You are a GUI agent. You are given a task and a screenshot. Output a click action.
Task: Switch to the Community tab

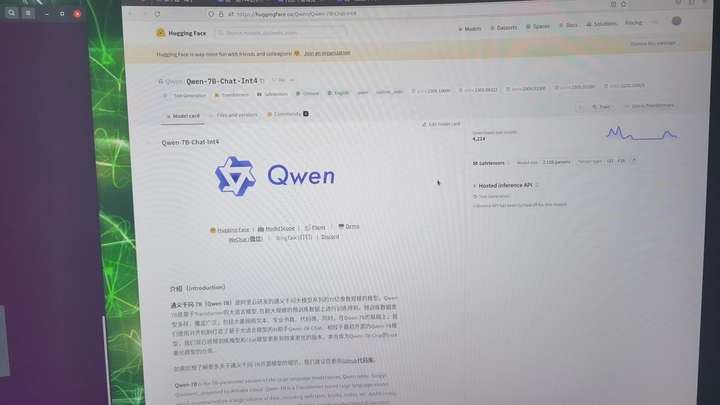[x=288, y=114]
